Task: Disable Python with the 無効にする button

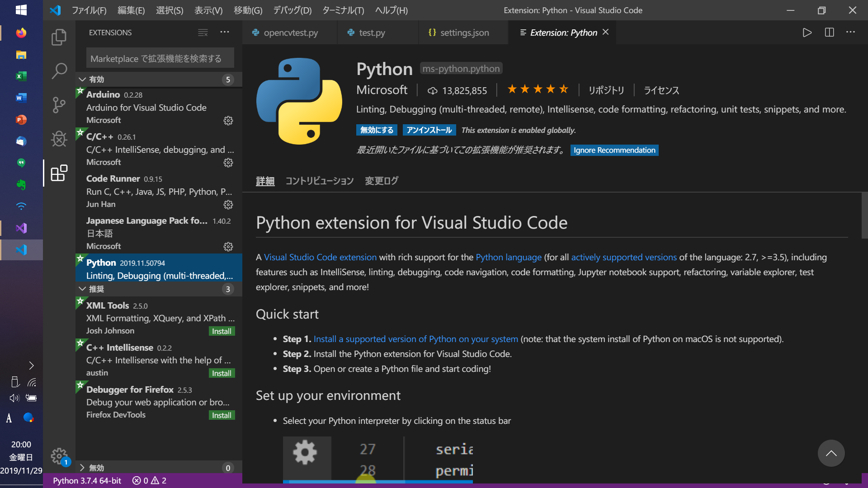Action: (377, 130)
